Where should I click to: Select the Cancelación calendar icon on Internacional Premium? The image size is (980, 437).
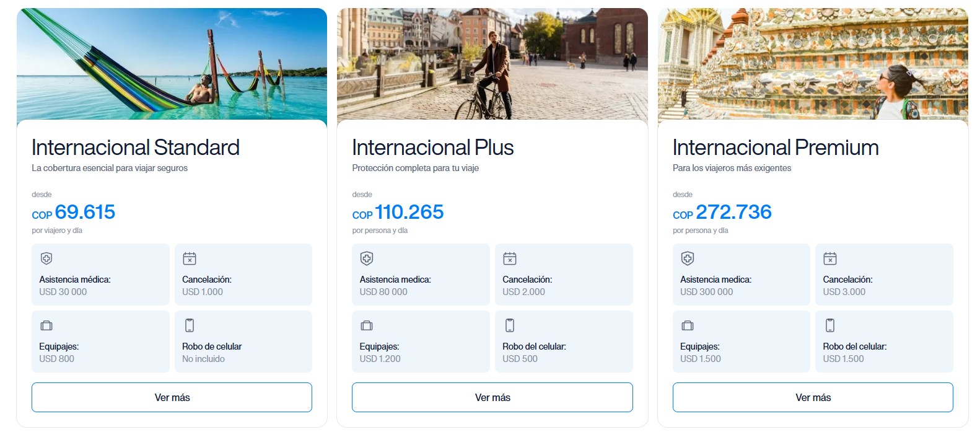[831, 258]
